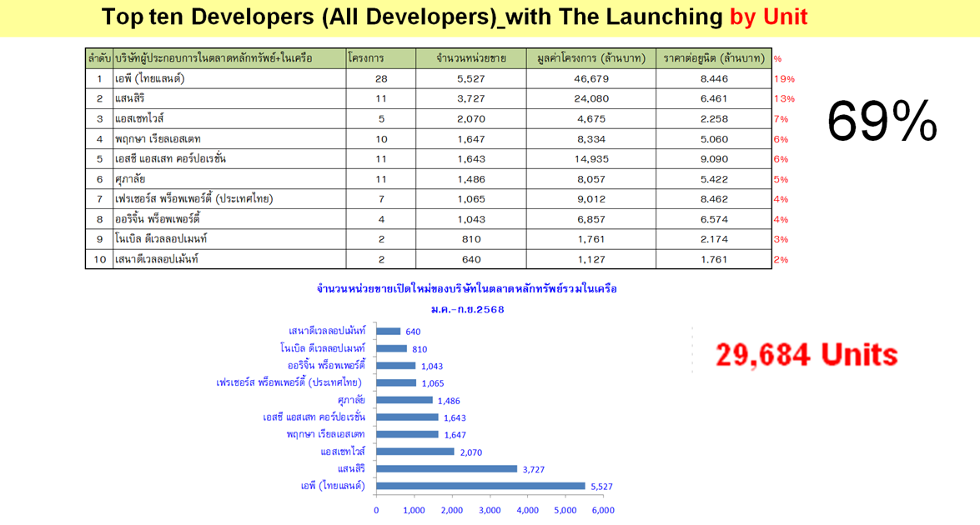Click project value cell '46,679'

tap(591, 78)
